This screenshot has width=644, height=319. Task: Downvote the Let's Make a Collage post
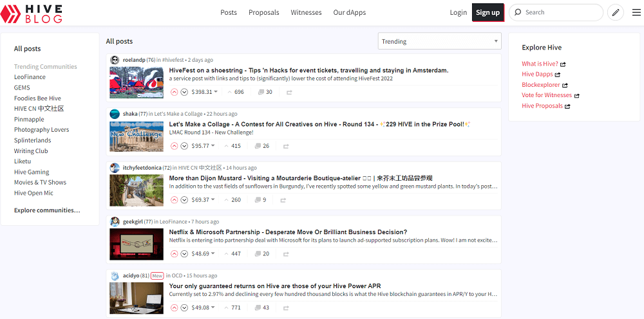(184, 145)
